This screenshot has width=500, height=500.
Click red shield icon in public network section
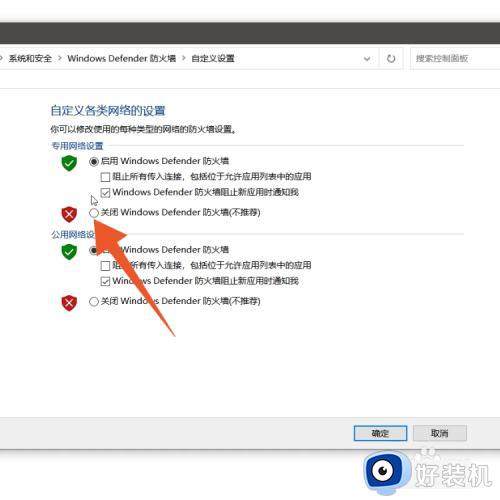coord(69,303)
